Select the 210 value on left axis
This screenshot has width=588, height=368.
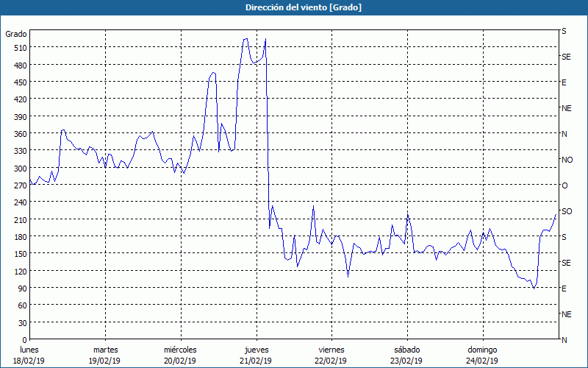[20, 219]
